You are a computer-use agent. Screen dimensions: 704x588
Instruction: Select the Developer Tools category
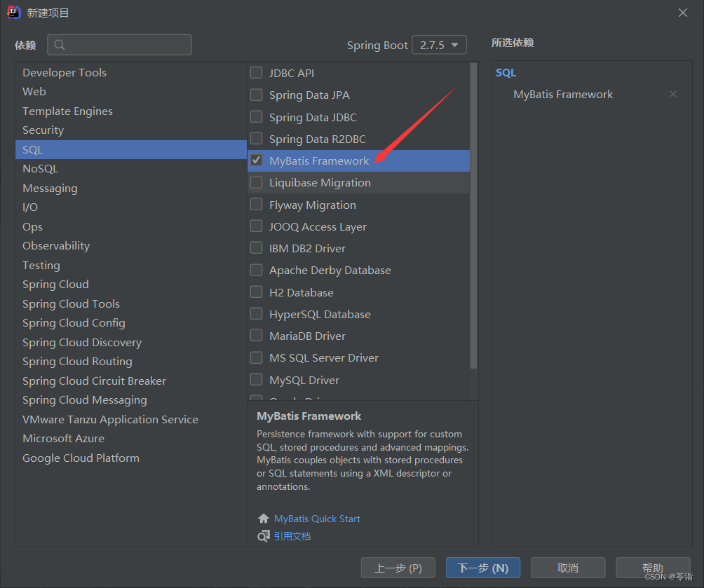click(x=130, y=73)
